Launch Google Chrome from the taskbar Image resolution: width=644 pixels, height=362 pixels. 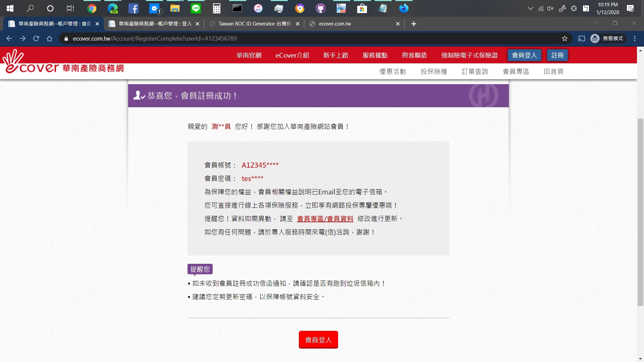coord(92,8)
